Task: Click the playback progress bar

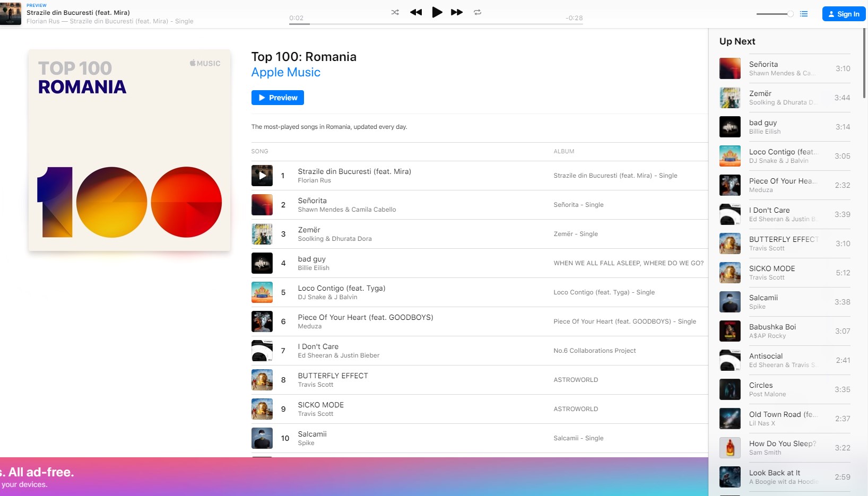Action: [x=435, y=24]
